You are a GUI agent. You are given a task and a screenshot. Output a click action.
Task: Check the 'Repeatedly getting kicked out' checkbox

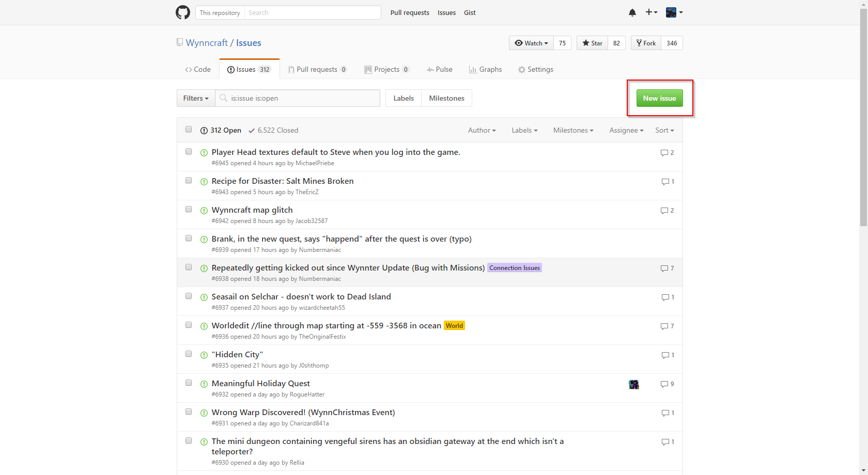(189, 267)
